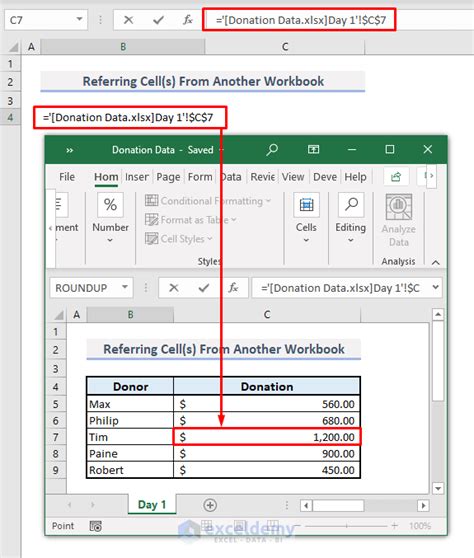Select column B header in the outer sheet
Viewport: 474px width, 558px height.
(x=123, y=47)
